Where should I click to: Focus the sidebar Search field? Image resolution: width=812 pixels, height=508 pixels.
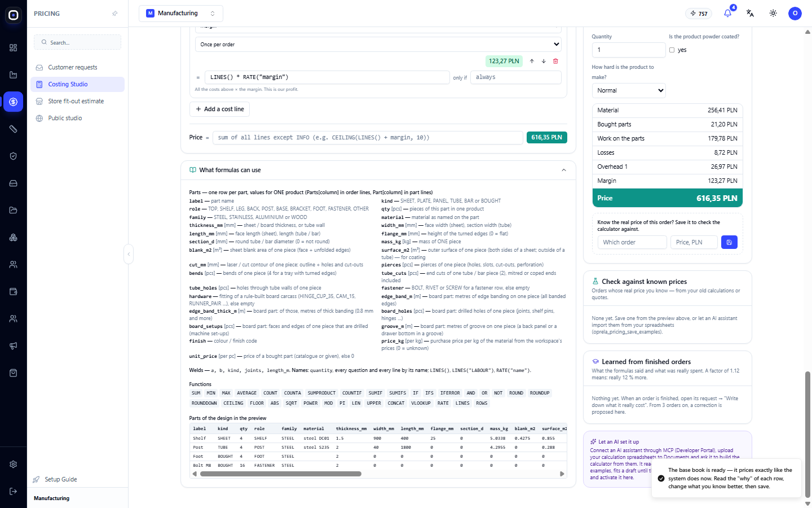(x=78, y=42)
